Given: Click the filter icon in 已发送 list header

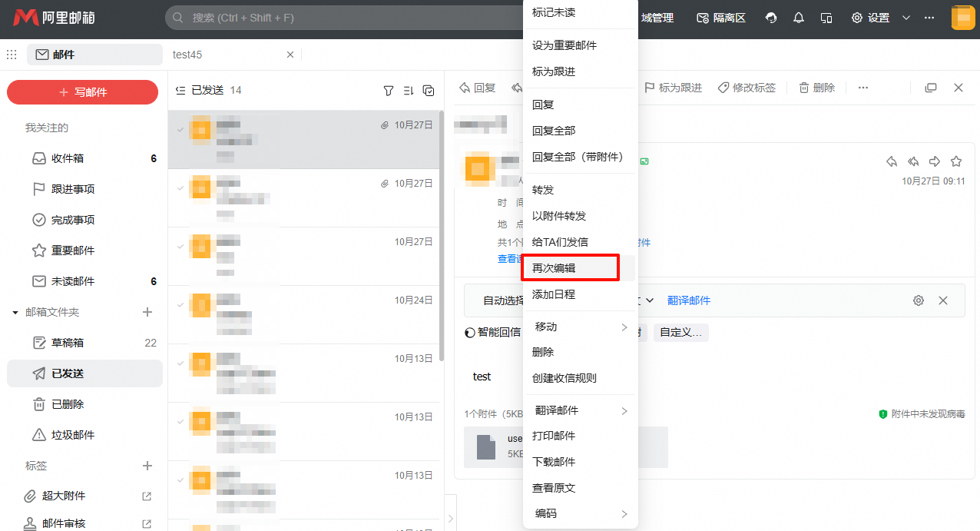Looking at the screenshot, I should (x=389, y=91).
